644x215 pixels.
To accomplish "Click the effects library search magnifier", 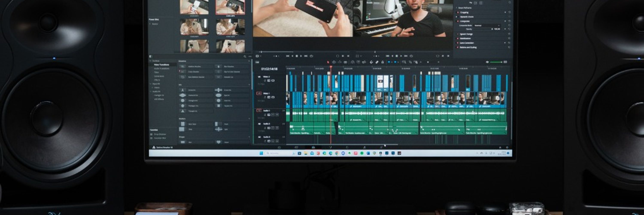I will (x=245, y=57).
